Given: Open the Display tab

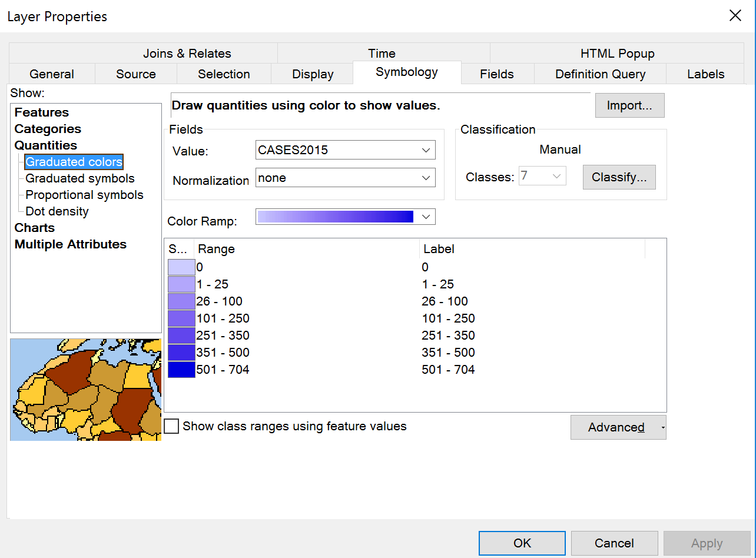Looking at the screenshot, I should pos(313,74).
